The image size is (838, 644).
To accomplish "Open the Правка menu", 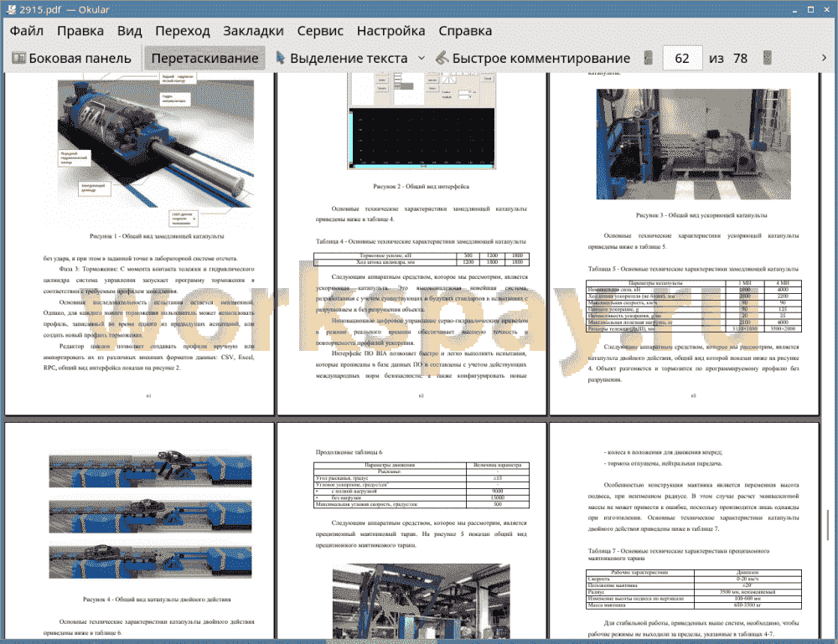I will (80, 31).
